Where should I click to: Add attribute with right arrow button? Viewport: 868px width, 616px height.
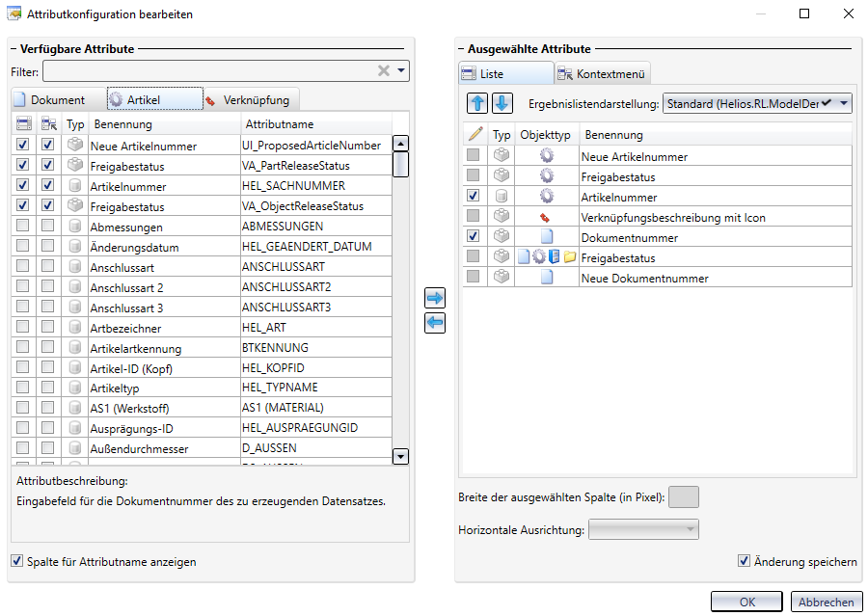[x=435, y=299]
